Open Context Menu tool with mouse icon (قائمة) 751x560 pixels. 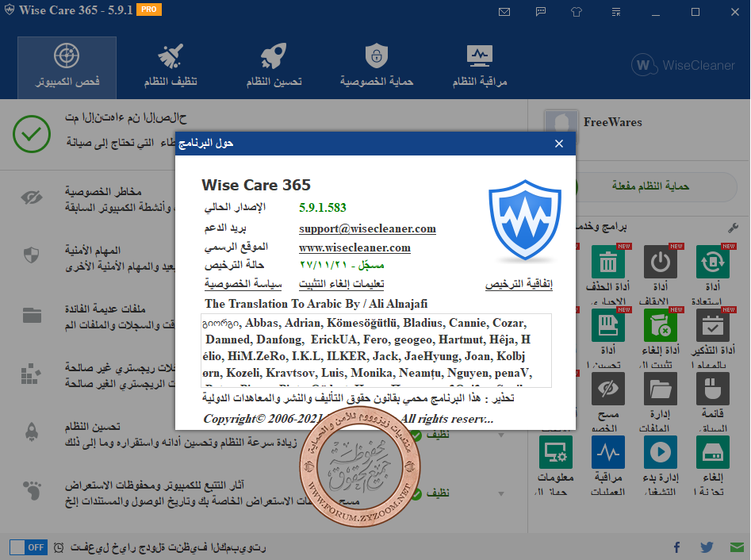coord(713,389)
